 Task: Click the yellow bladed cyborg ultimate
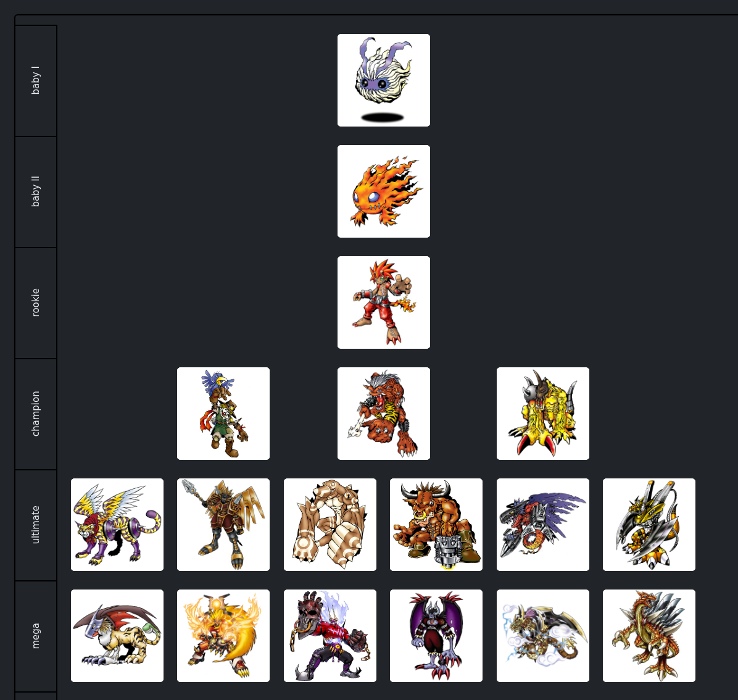click(x=649, y=525)
